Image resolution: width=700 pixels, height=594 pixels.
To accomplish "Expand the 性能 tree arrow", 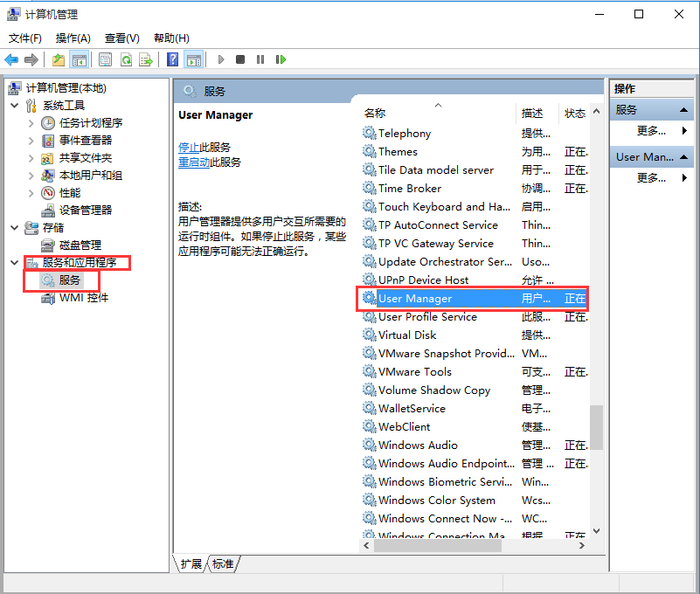I will click(x=31, y=193).
